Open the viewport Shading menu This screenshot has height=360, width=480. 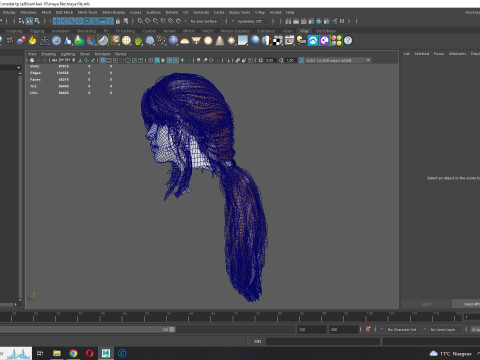tap(48, 54)
